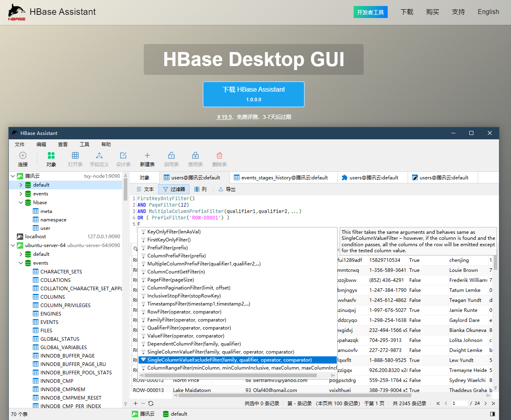Click the refresh icon in table footer
Image resolution: width=511 pixels, height=420 pixels.
[x=151, y=403]
